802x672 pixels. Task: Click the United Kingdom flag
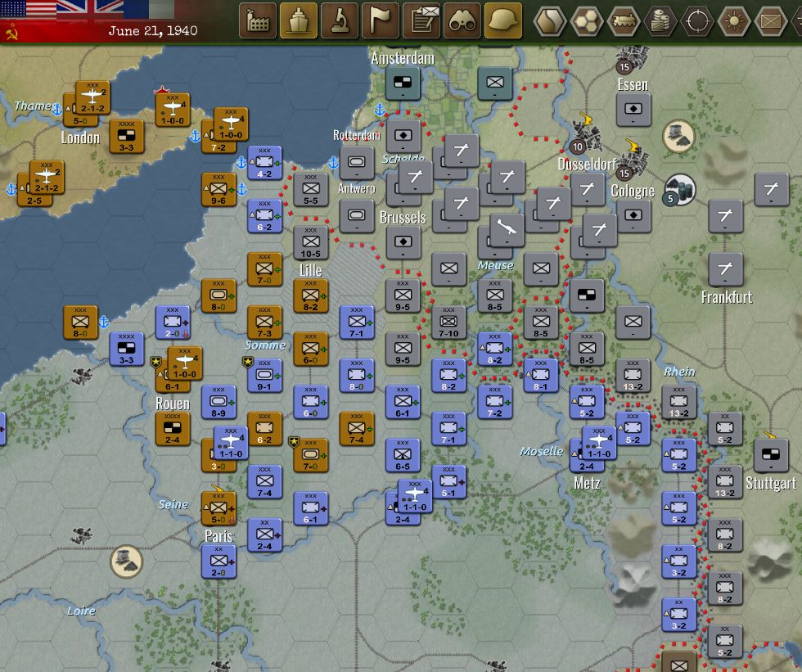coord(89,9)
